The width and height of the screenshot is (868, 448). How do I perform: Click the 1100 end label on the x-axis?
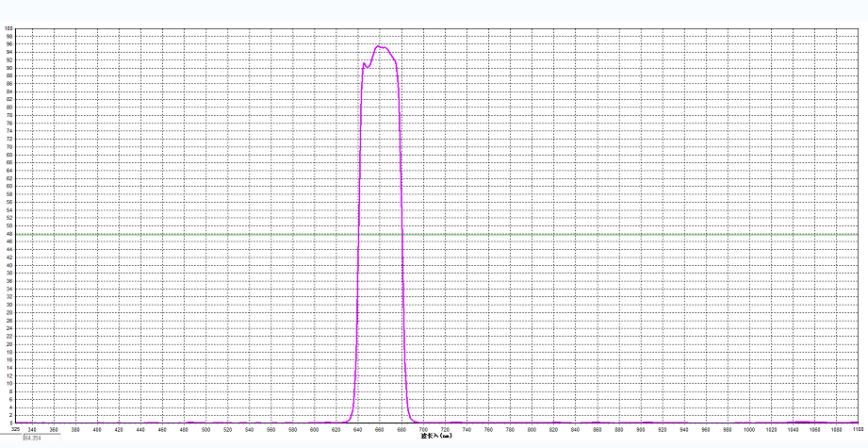pyautogui.click(x=858, y=429)
